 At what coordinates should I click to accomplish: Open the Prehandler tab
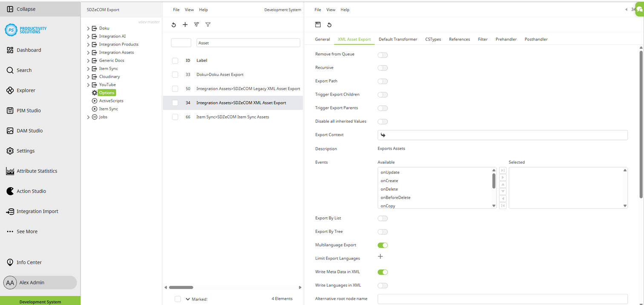[x=506, y=39]
